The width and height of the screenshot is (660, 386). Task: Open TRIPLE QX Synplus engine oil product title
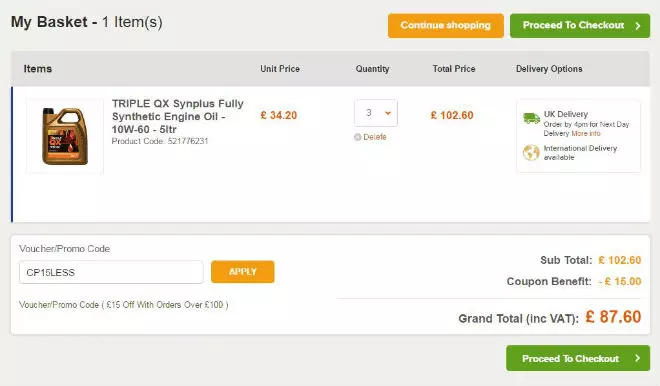(178, 116)
